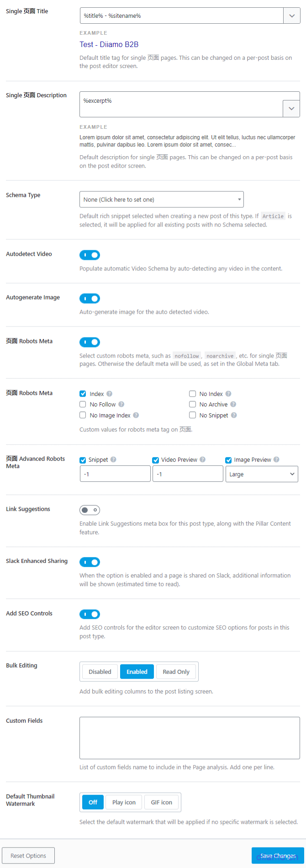Click the Save Changes button
Screen dimensions: 306x868
[x=278, y=856]
